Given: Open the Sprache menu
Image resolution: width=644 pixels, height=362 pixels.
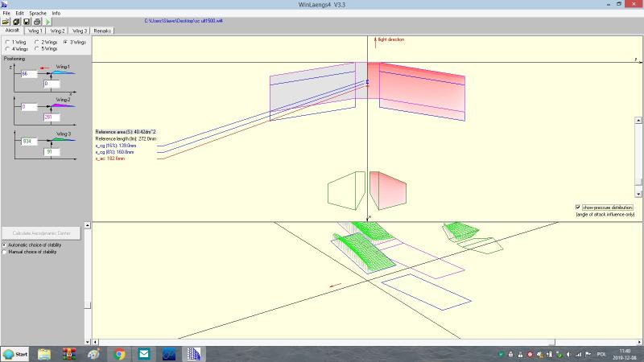Looking at the screenshot, I should [37, 14].
